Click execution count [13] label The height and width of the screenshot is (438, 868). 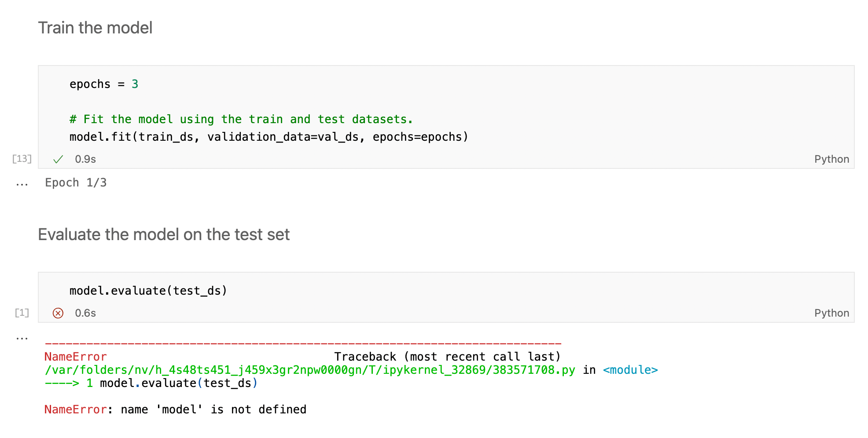(22, 159)
